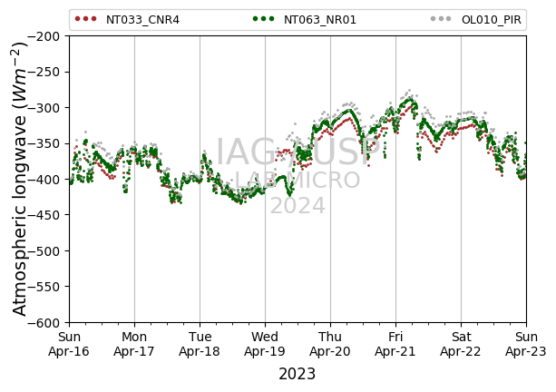Click the Sun Apr-23 date label
The height and width of the screenshot is (392, 556).
[526, 344]
